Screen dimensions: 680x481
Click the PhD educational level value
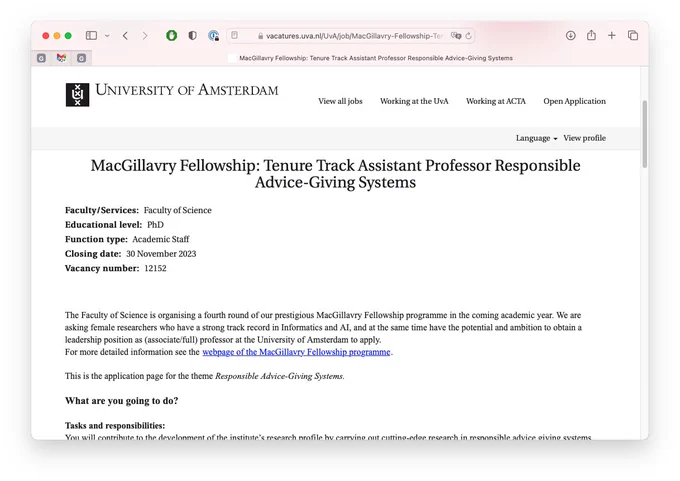(x=155, y=225)
